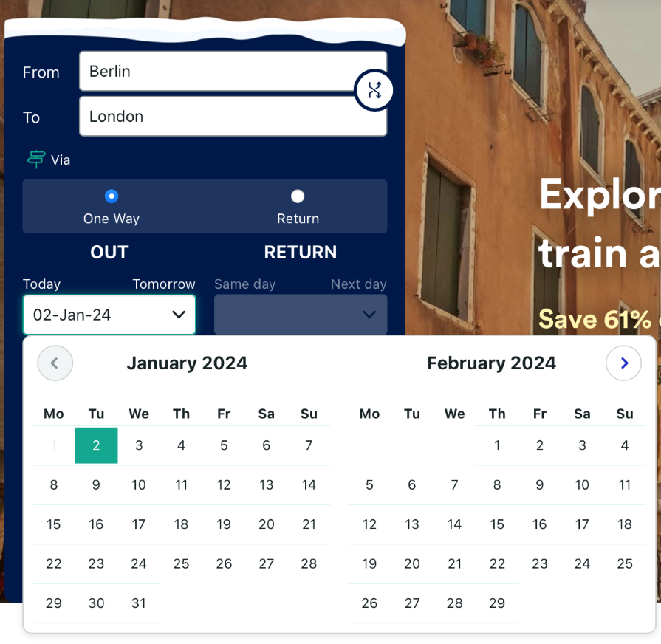
Task: Click the Berlin departure input field
Action: tap(233, 72)
